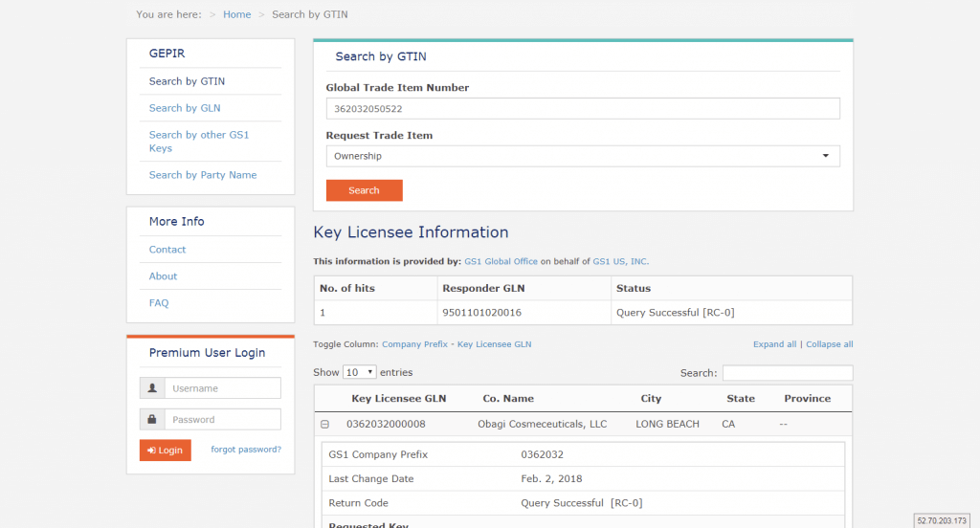Click Expand all rows link
The width and height of the screenshot is (980, 528).
click(x=774, y=344)
